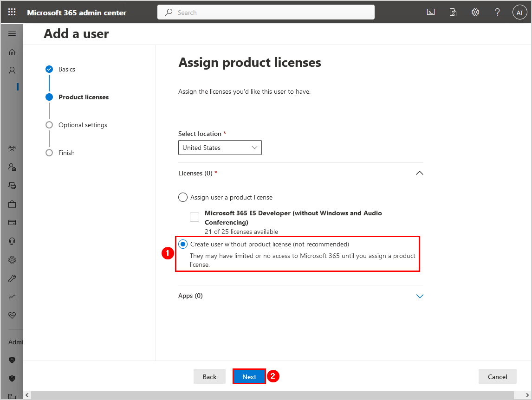This screenshot has width=532, height=400.
Task: Click the Cancel button
Action: point(497,377)
